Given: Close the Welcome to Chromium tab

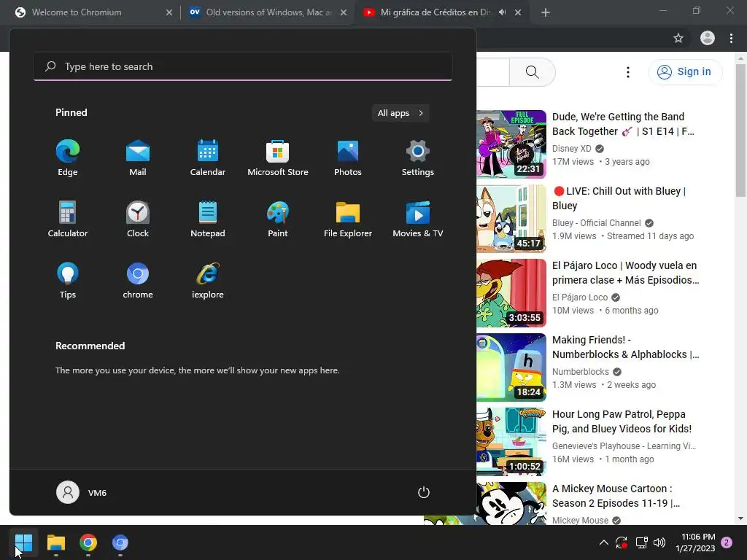Looking at the screenshot, I should coord(169,12).
